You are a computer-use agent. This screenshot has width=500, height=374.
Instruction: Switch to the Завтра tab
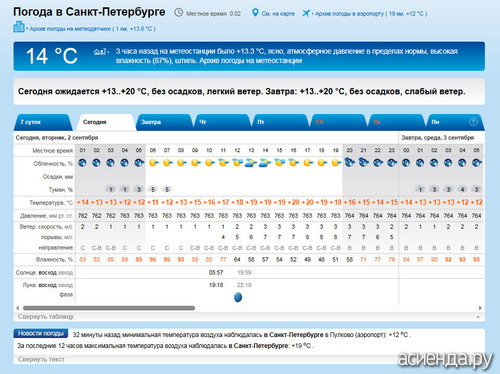163,122
